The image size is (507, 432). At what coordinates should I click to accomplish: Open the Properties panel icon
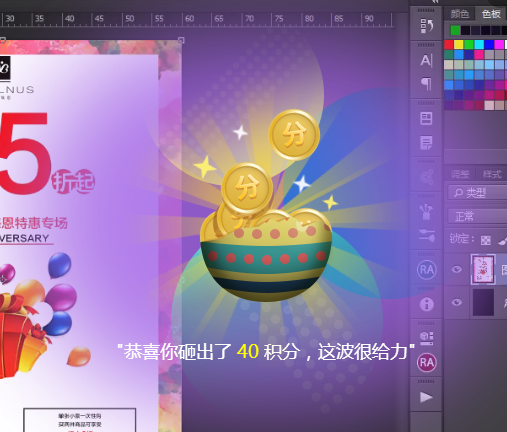tap(426, 118)
